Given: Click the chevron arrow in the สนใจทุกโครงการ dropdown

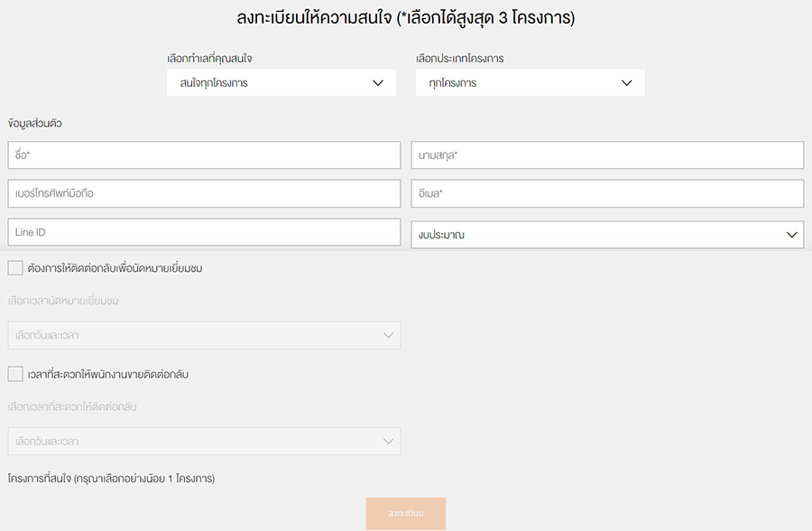Looking at the screenshot, I should tap(379, 83).
